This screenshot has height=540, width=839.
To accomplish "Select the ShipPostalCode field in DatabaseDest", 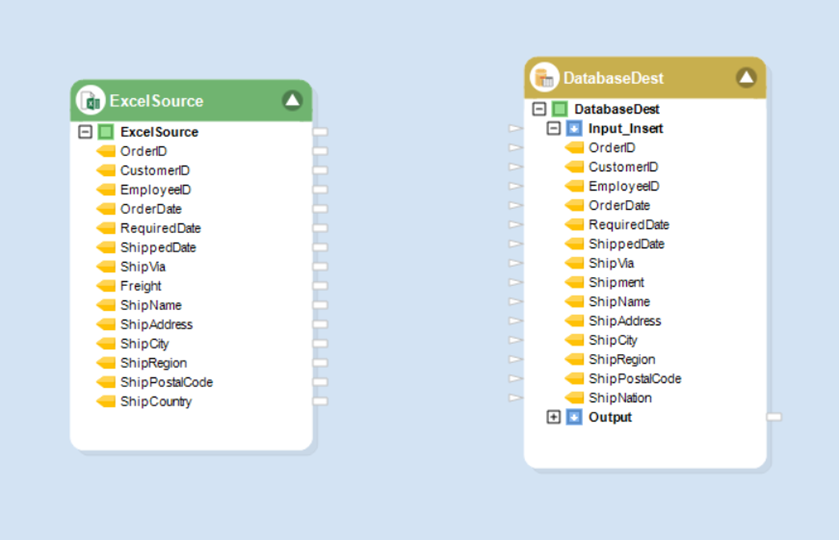I will tap(634, 379).
